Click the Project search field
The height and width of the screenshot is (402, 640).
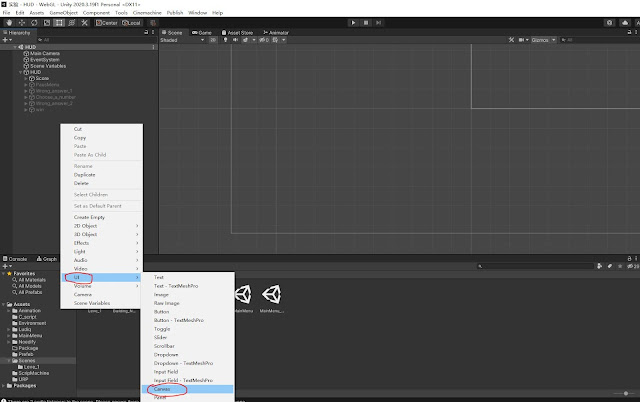(x=535, y=266)
